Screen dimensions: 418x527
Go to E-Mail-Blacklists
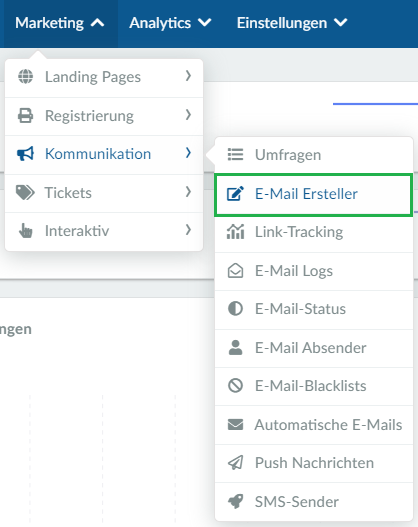point(314,386)
